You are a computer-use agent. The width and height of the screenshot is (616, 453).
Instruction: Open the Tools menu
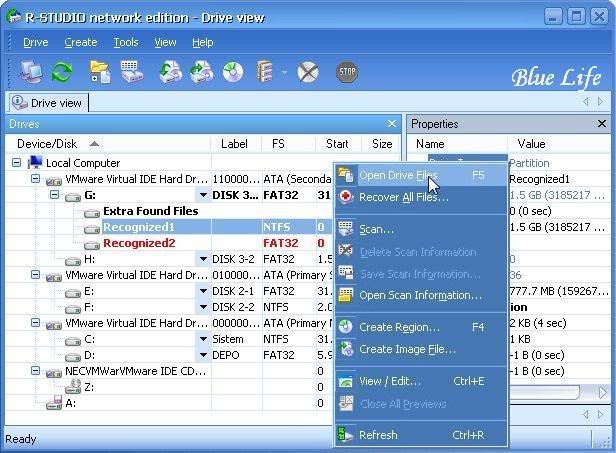pyautogui.click(x=126, y=42)
